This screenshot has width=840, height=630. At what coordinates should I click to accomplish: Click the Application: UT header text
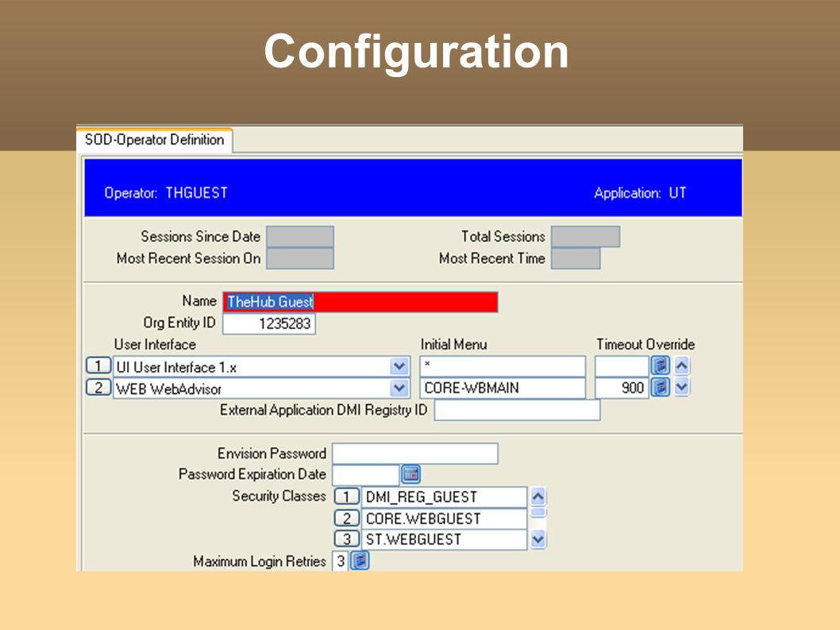pyautogui.click(x=640, y=193)
